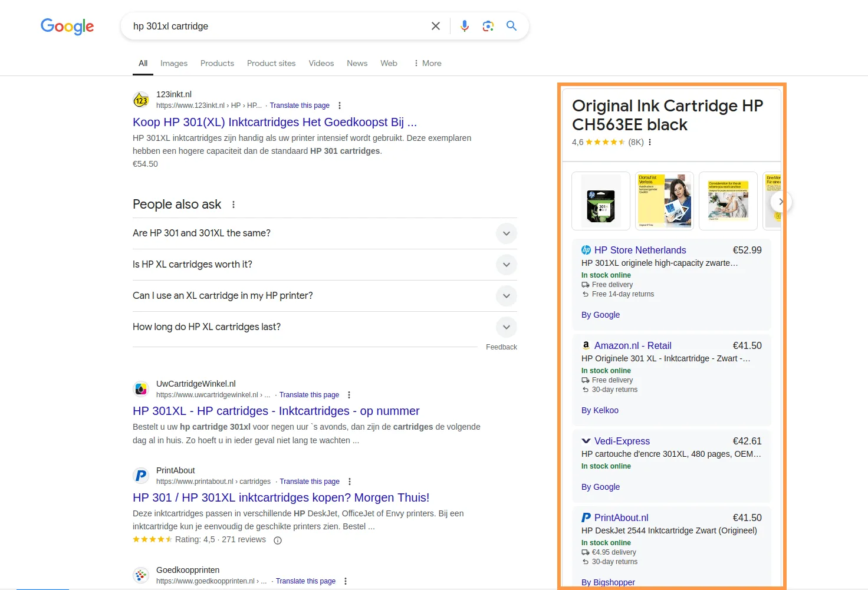This screenshot has height=590, width=868.
Task: Open 'Translate this page' on the 123inkt.nl result
Action: [300, 105]
